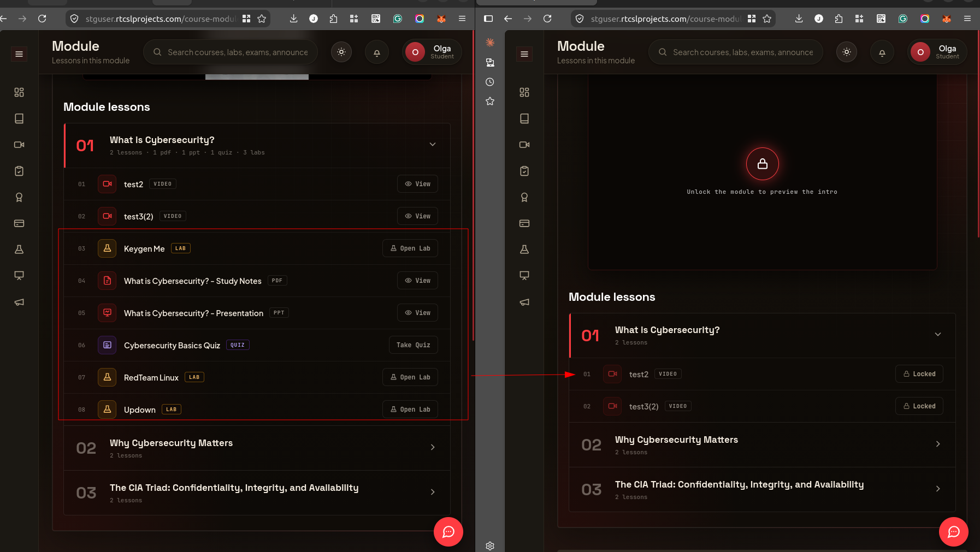Click the search courses field in the right window
This screenshot has width=980, height=552.
tap(735, 52)
